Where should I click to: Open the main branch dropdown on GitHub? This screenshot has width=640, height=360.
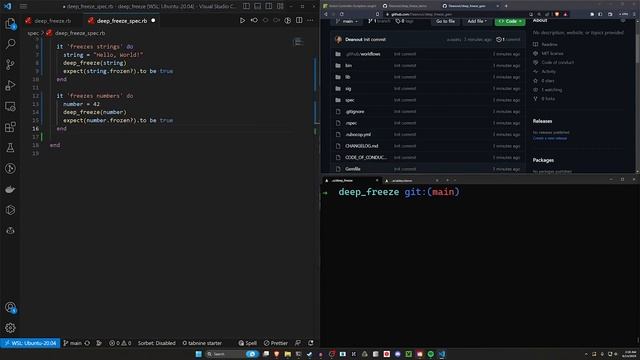pos(347,21)
